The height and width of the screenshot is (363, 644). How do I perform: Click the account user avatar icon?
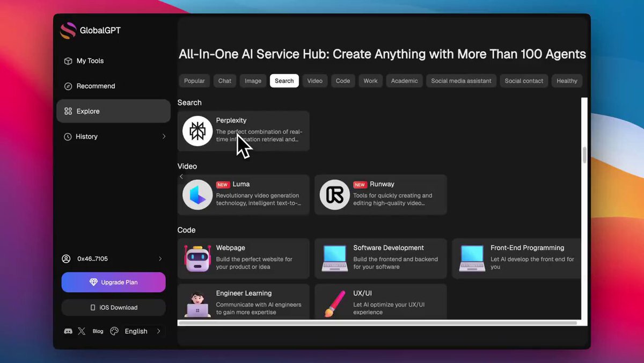66,259
